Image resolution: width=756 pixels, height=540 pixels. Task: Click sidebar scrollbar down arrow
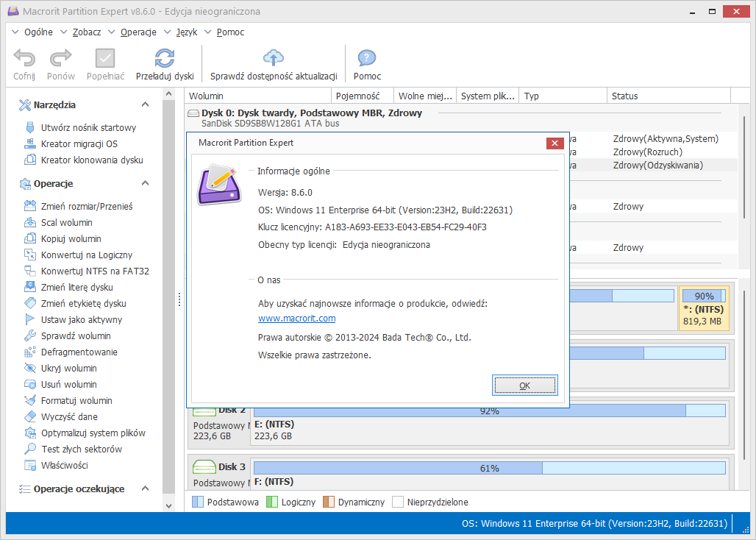click(168, 505)
